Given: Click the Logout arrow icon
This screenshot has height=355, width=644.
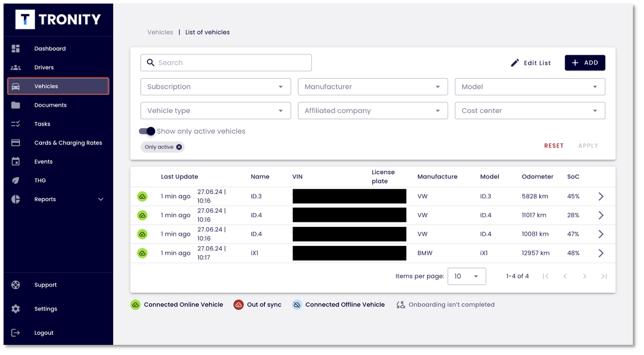Looking at the screenshot, I should point(16,333).
